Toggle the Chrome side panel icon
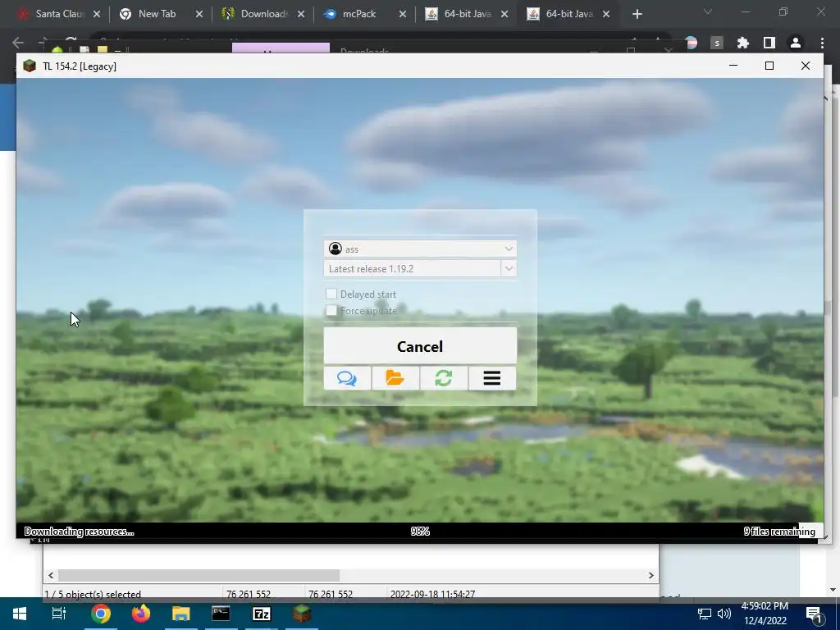840x630 pixels. [769, 43]
